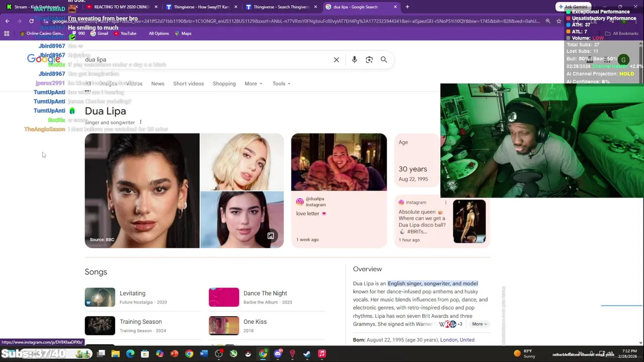Launch Microsoft Edge from the taskbar
Image resolution: width=644 pixels, height=362 pixels.
(130, 354)
